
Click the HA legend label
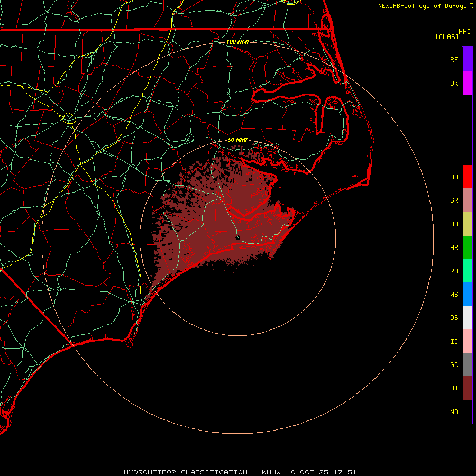pos(454,177)
